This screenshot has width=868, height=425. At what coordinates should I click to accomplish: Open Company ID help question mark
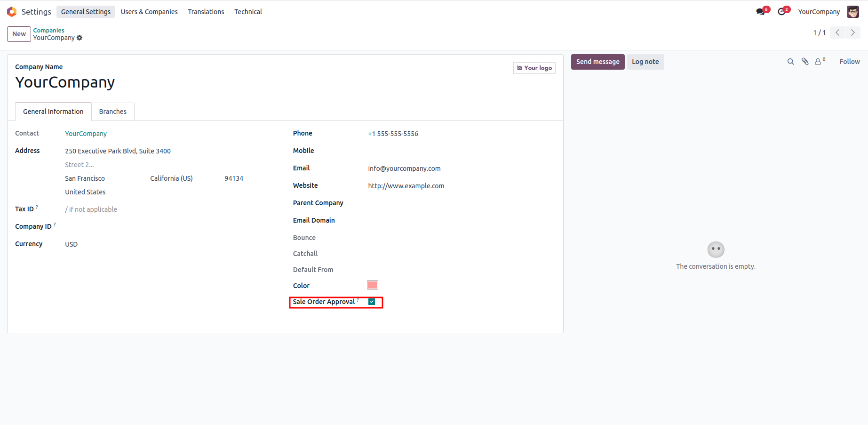click(x=55, y=225)
